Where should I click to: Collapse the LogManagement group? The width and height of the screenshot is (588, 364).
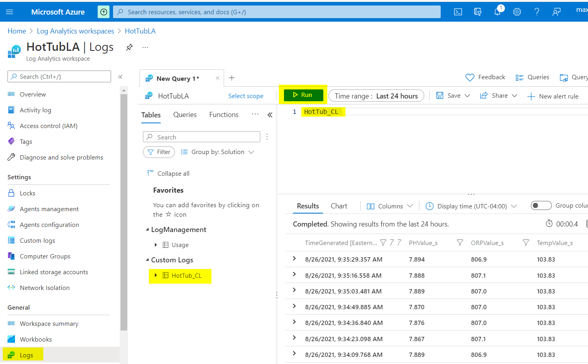148,230
